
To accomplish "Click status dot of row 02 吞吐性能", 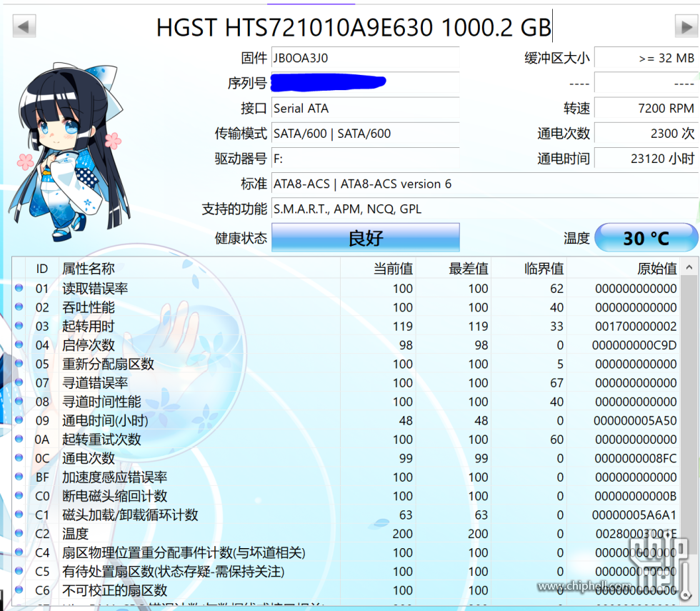I will click(x=19, y=307).
